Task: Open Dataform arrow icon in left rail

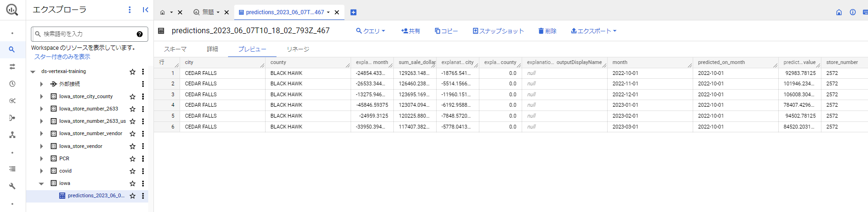Action: (12, 118)
